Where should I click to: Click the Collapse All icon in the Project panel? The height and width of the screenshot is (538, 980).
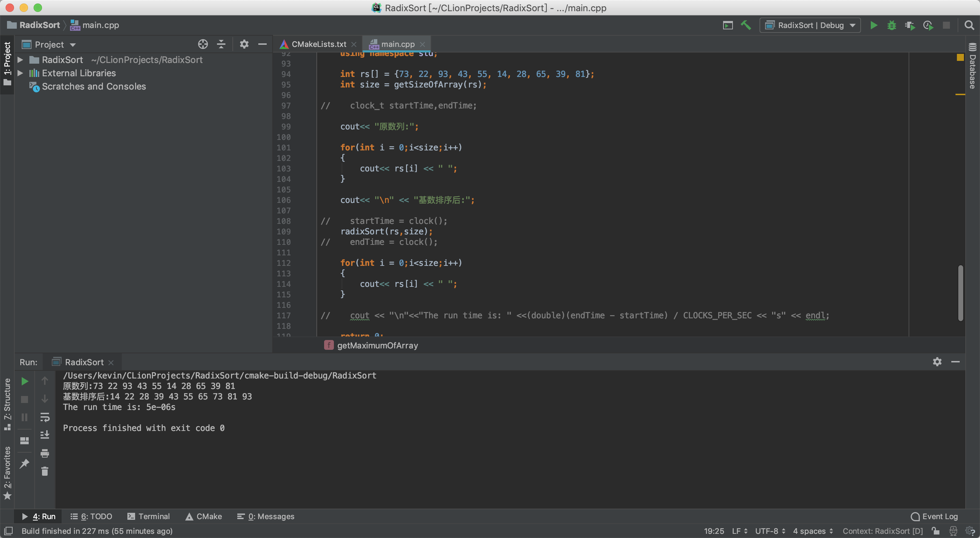click(221, 44)
